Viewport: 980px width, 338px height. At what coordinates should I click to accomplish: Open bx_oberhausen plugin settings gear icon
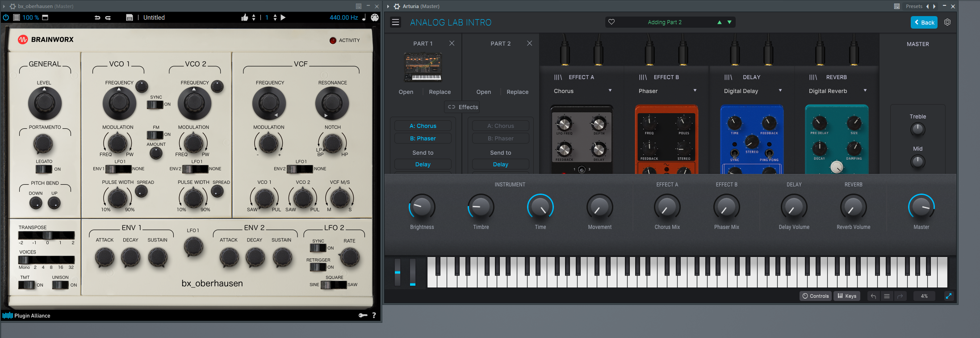tap(13, 6)
